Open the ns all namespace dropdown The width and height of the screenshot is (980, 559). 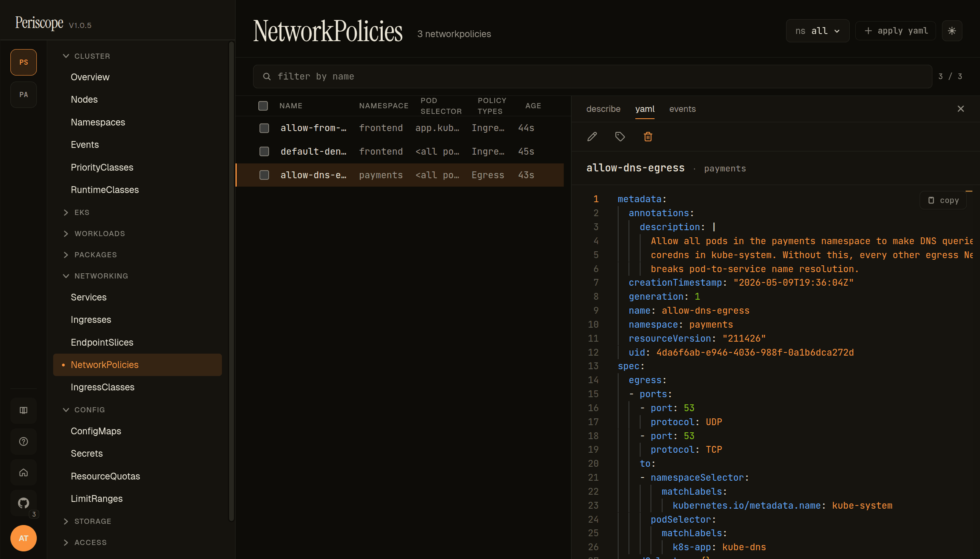[x=818, y=31]
